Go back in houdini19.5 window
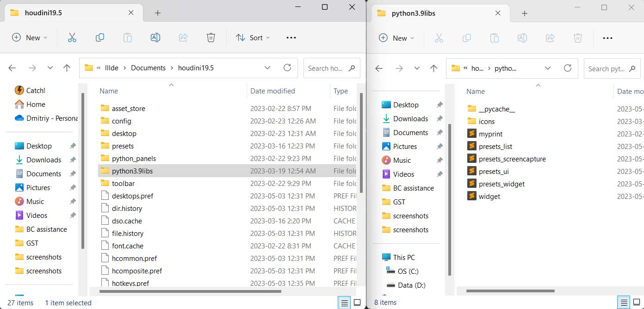 tap(12, 68)
